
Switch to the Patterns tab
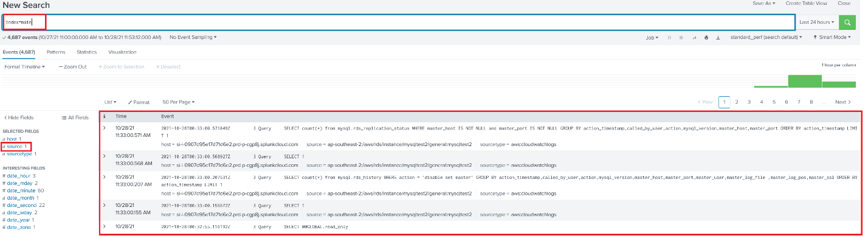point(56,52)
